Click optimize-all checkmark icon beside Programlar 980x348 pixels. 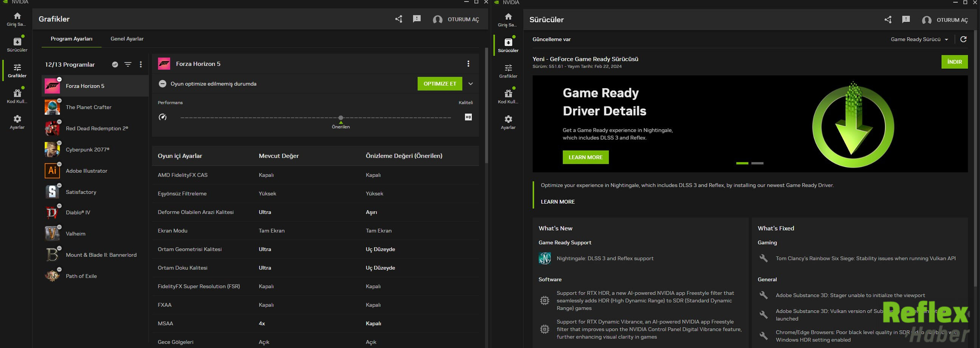pos(115,65)
